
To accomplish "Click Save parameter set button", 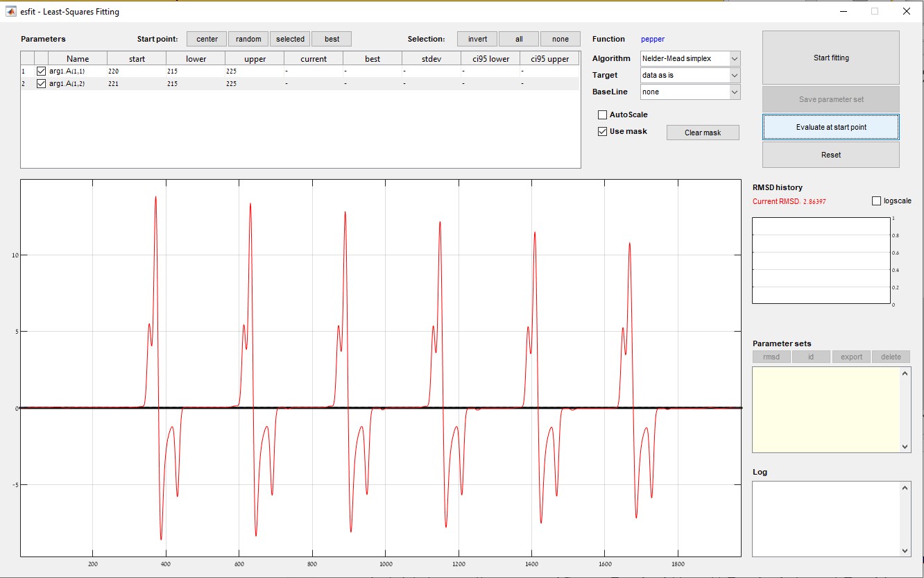I will point(831,99).
